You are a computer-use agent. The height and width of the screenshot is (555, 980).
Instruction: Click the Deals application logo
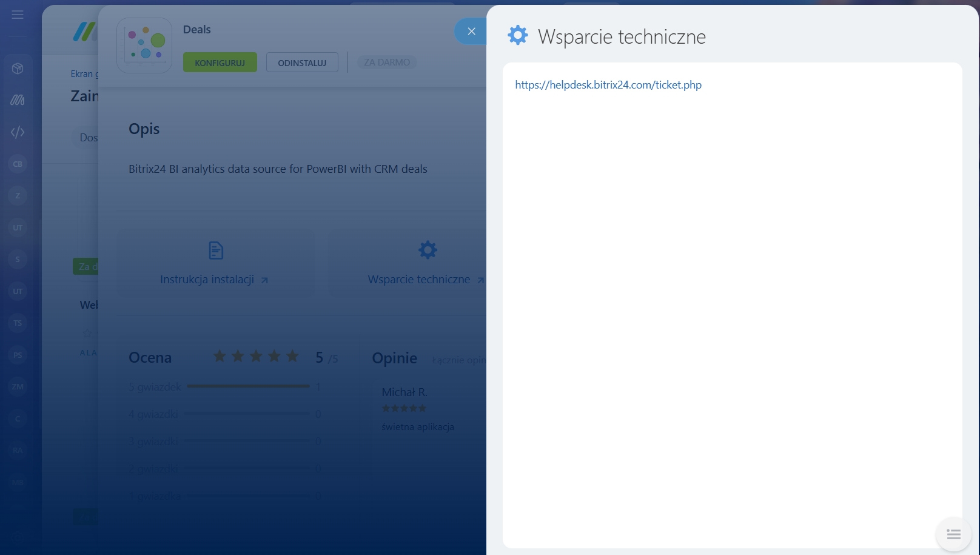(x=144, y=45)
